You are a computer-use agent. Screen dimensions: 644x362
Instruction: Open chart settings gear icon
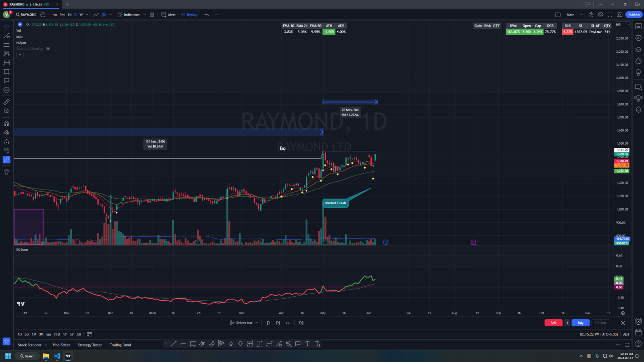click(600, 15)
